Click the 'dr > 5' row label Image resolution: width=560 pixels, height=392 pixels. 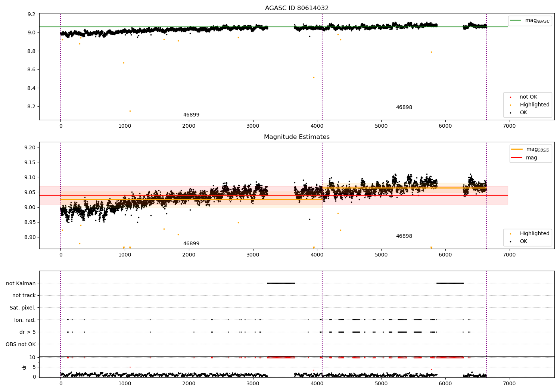(x=28, y=332)
